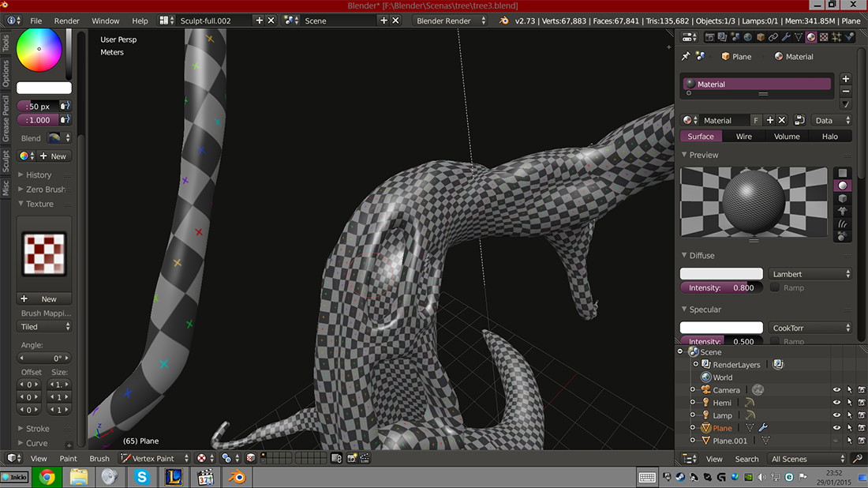868x488 pixels.
Task: Pick a color on the color wheel
Action: [x=39, y=49]
